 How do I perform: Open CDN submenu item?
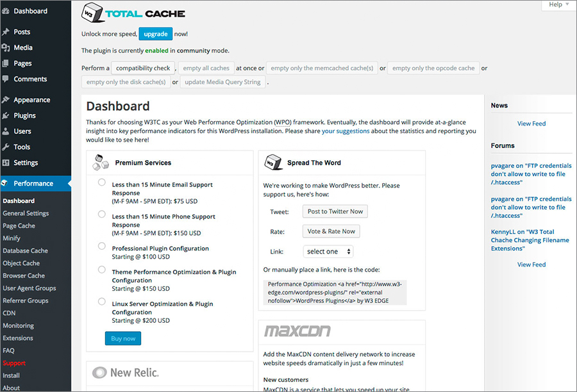point(9,313)
